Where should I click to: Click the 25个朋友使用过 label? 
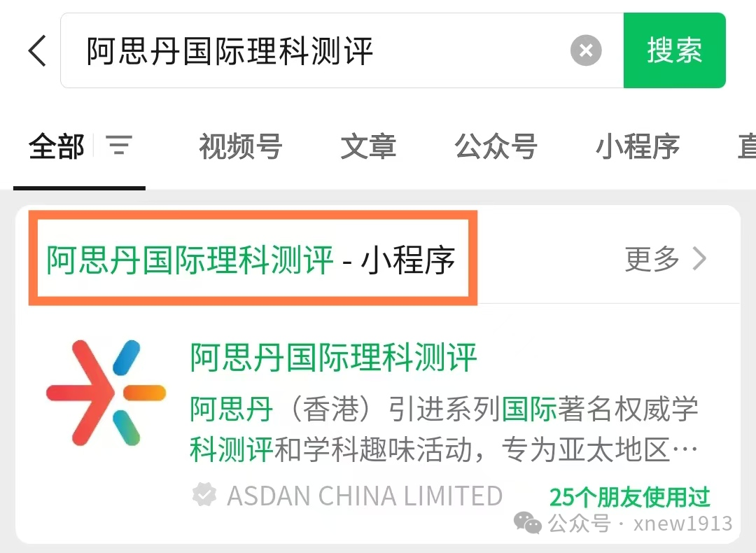pos(630,497)
